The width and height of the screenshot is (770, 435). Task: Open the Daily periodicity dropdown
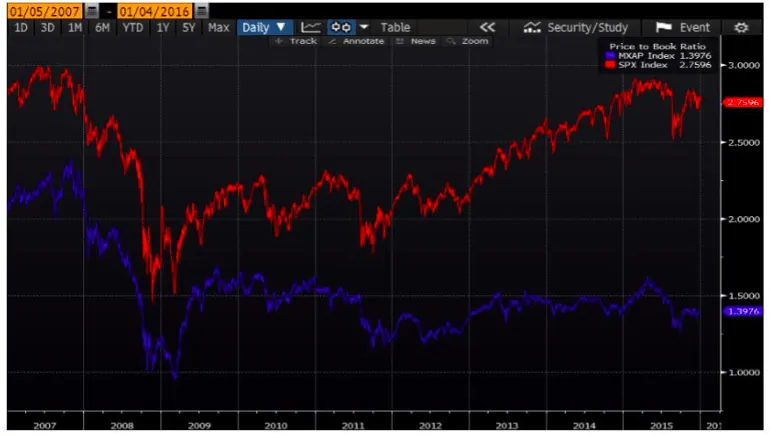(265, 27)
